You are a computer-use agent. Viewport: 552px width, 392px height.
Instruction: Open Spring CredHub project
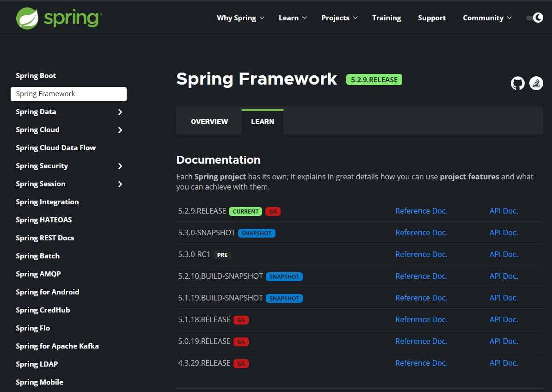43,310
